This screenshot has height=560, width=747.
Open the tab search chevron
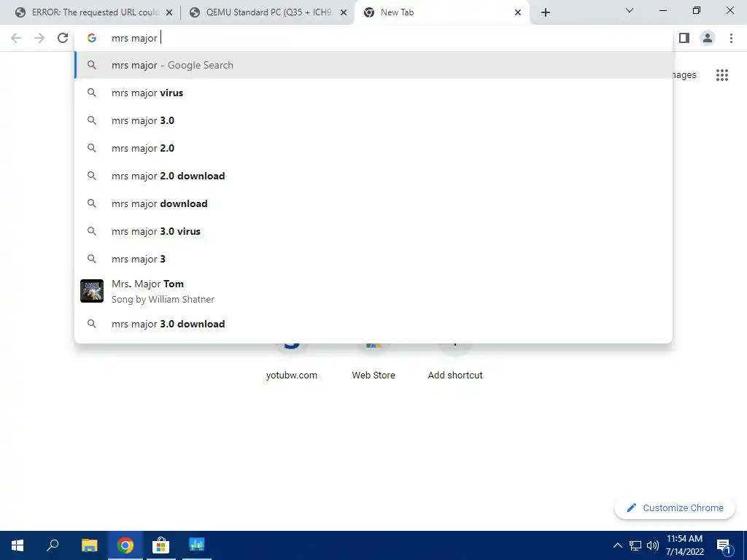(630, 10)
